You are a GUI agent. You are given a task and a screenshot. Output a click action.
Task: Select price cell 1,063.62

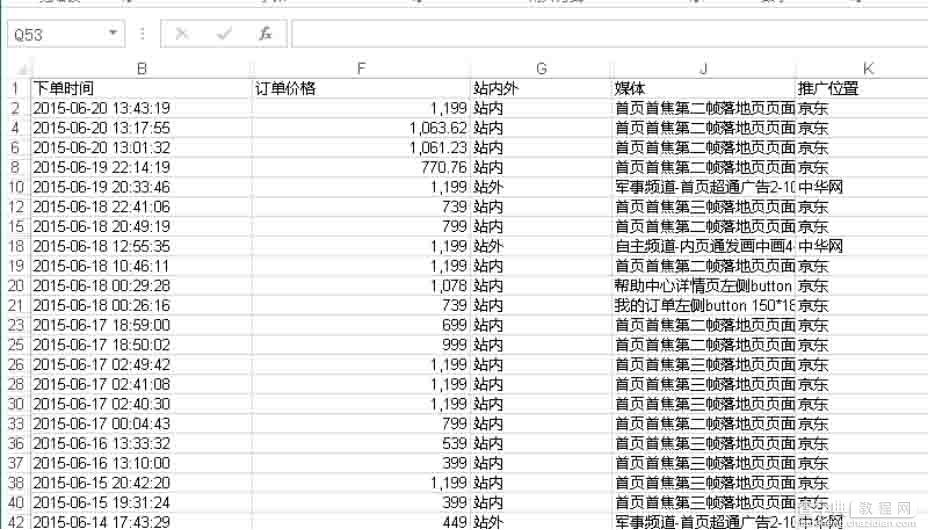361,128
